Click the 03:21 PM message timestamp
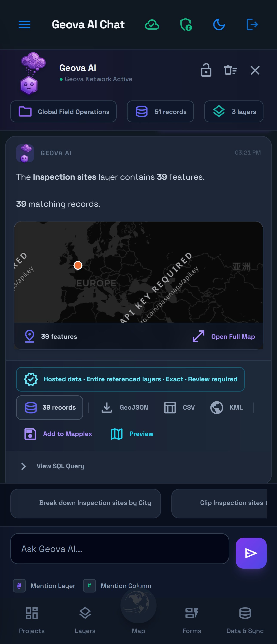Screen dimensions: 277x644 (x=248, y=152)
